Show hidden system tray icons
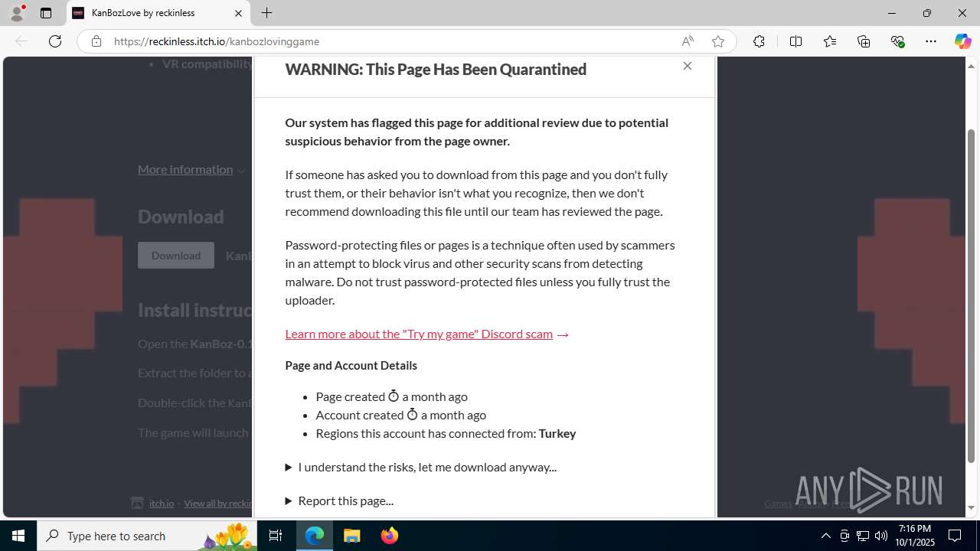Viewport: 980px width, 551px height. pyautogui.click(x=825, y=536)
